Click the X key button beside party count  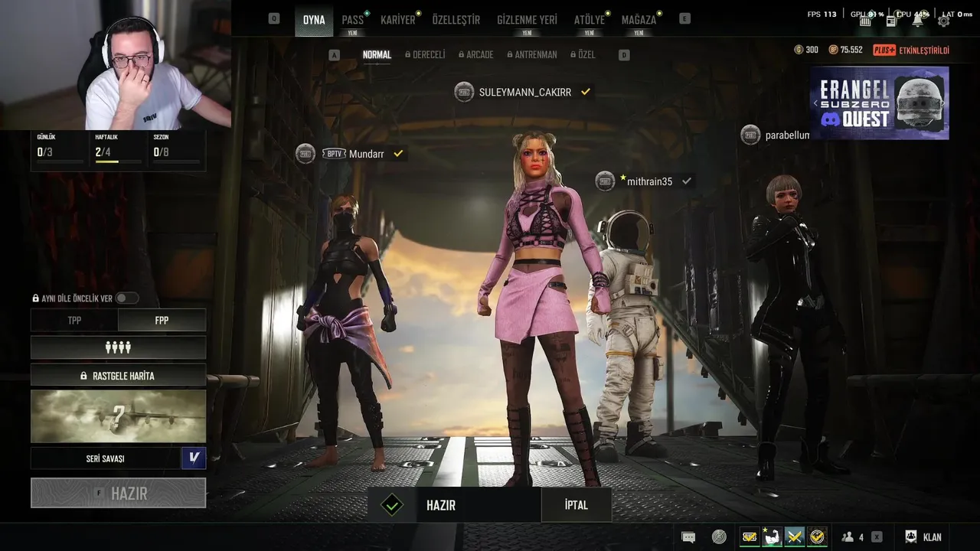[877, 537]
